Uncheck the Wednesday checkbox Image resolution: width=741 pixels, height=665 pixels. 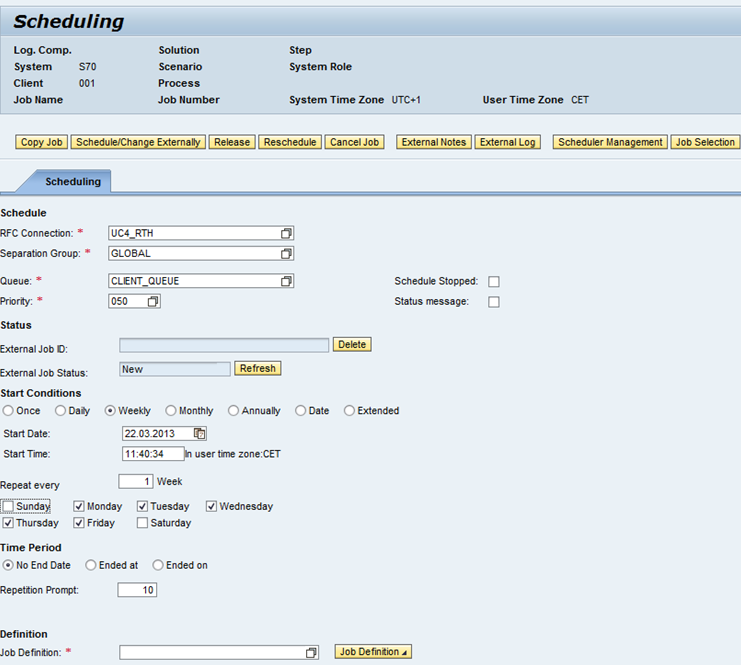212,506
